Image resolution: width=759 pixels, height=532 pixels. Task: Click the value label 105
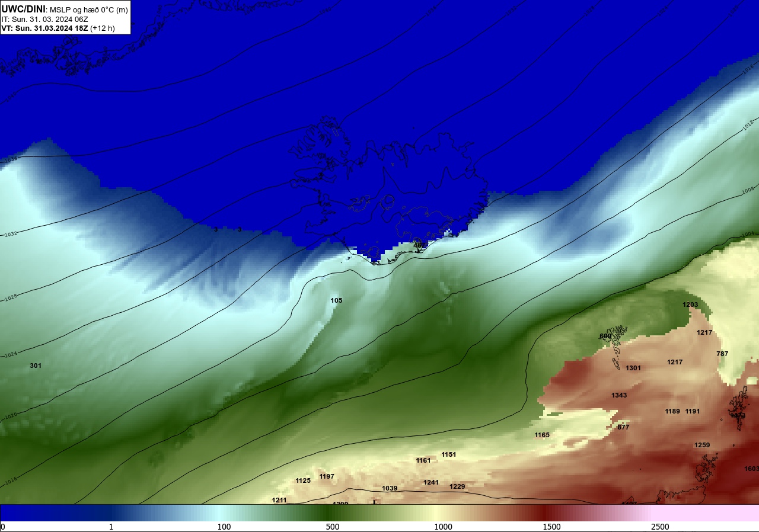(x=336, y=300)
